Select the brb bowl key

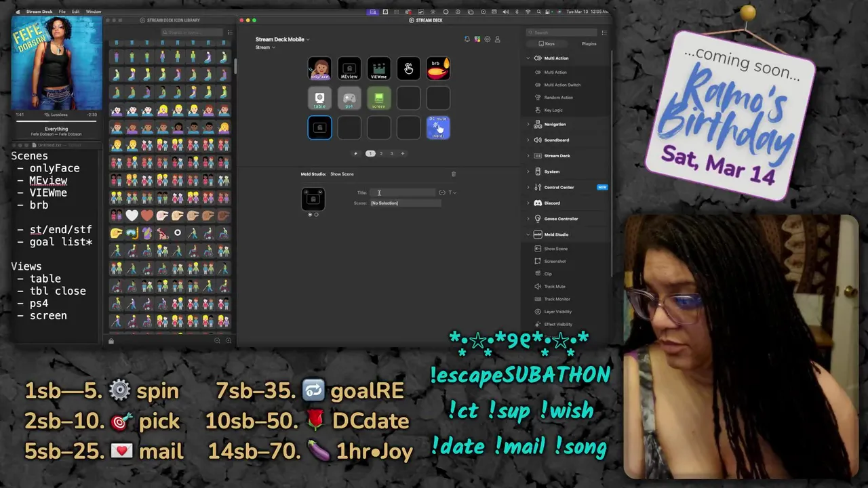point(438,68)
